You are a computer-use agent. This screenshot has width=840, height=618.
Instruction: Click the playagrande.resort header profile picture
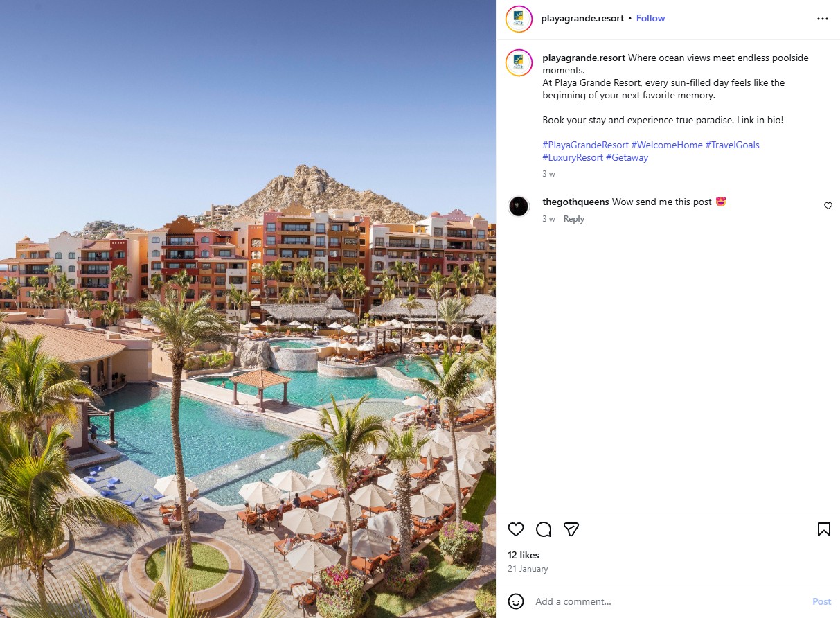(519, 19)
